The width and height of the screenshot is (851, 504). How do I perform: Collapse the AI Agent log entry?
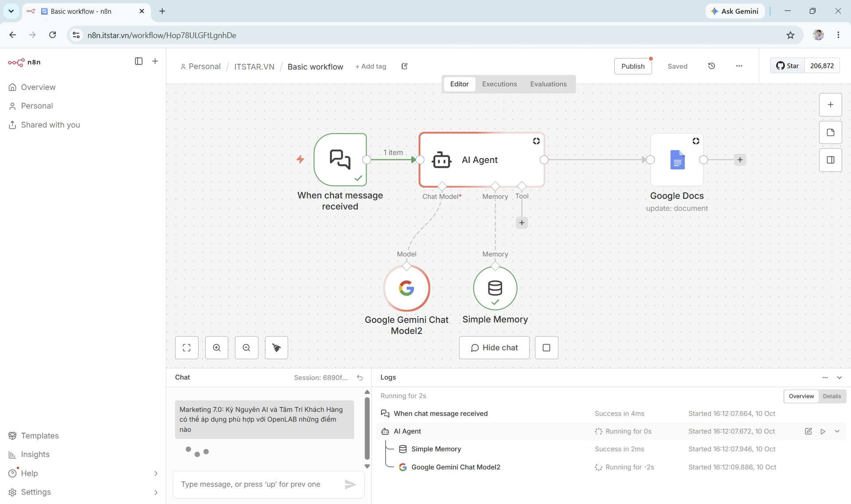click(x=837, y=431)
